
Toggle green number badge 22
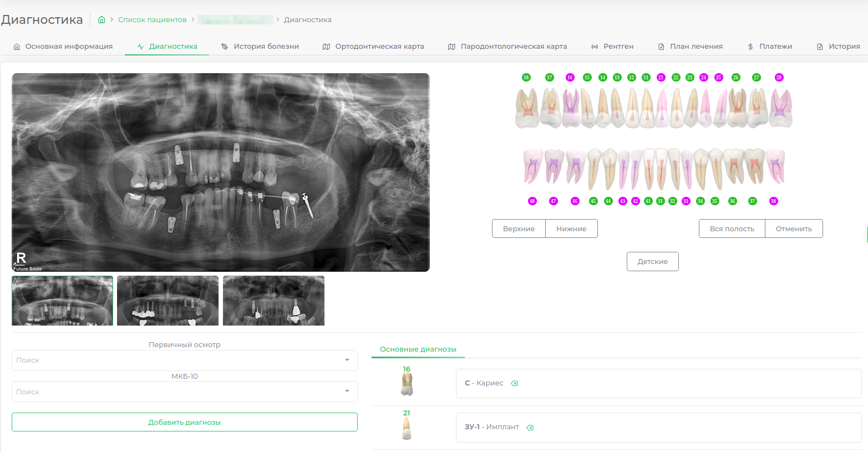[676, 78]
